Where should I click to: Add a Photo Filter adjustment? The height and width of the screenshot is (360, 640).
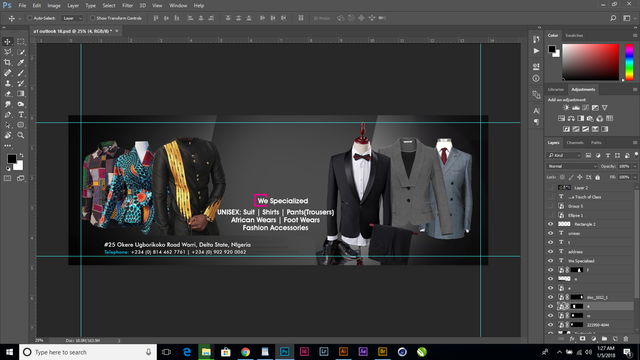click(590, 118)
